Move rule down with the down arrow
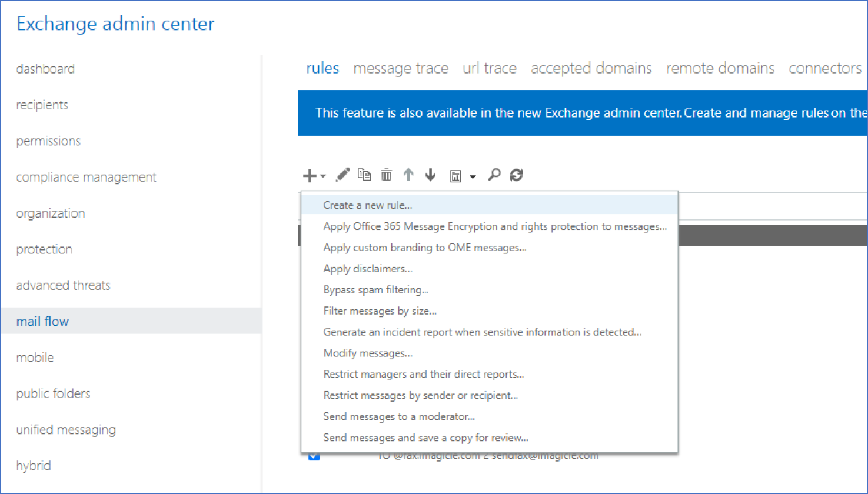This screenshot has width=868, height=494. pyautogui.click(x=431, y=175)
